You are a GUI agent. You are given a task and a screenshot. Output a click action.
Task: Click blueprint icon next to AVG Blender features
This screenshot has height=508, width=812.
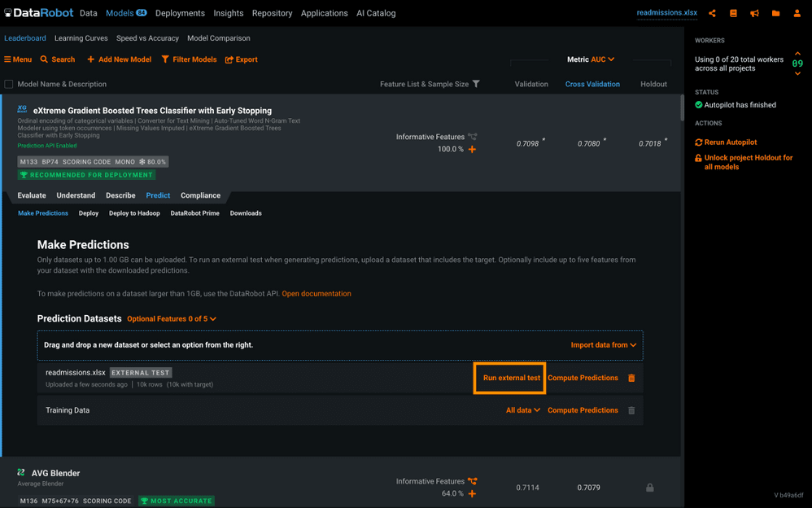472,481
